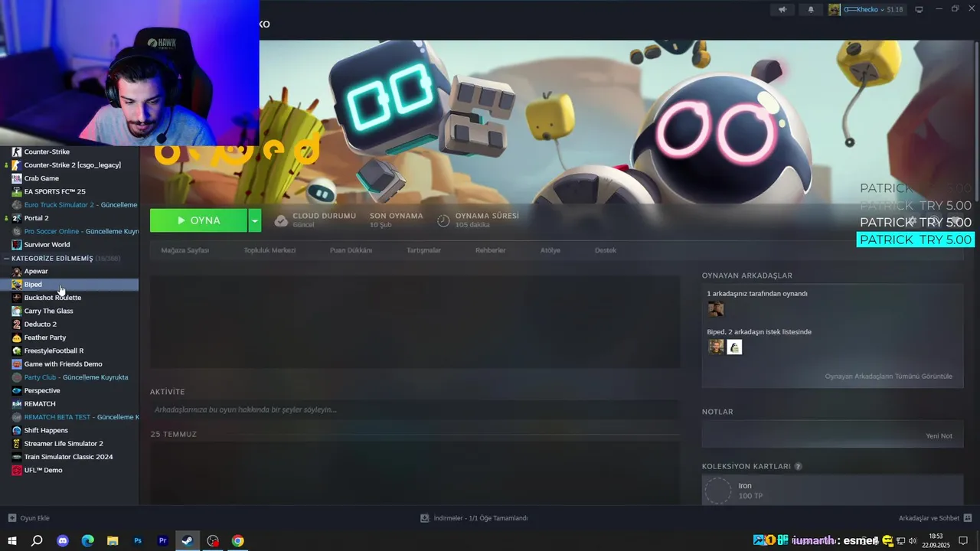Click Yeni Not to create a note
This screenshot has width=980, height=551.
point(939,435)
